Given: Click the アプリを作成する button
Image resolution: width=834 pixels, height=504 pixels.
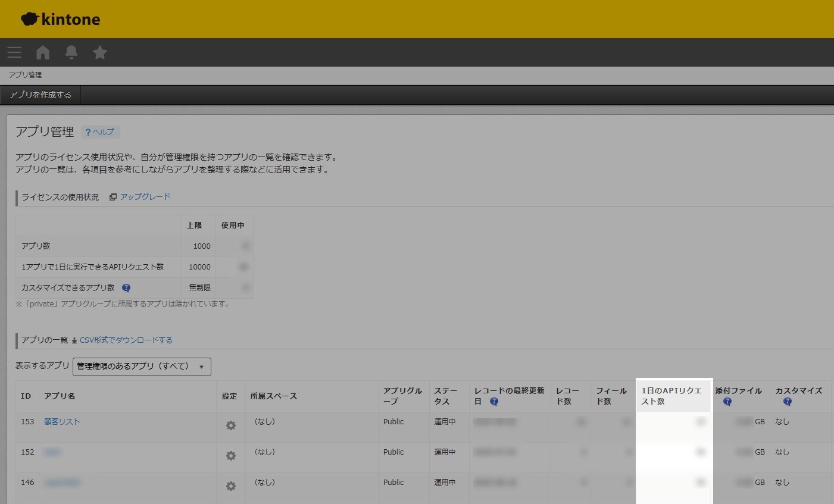Looking at the screenshot, I should pyautogui.click(x=39, y=94).
